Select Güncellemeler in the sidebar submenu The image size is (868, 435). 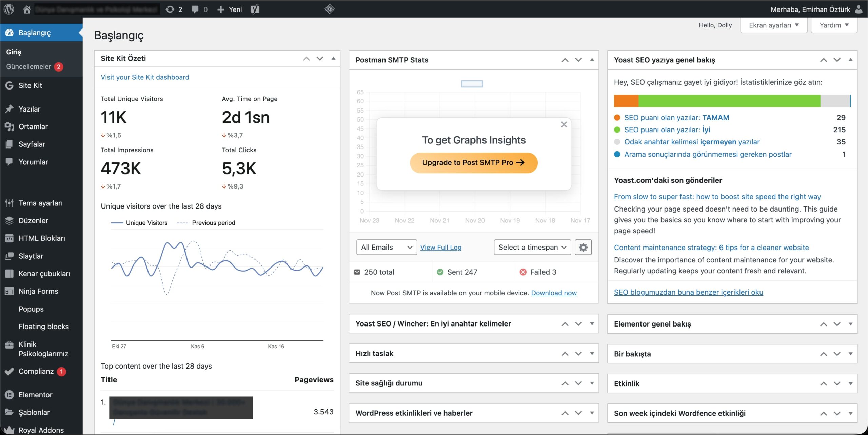tap(28, 66)
